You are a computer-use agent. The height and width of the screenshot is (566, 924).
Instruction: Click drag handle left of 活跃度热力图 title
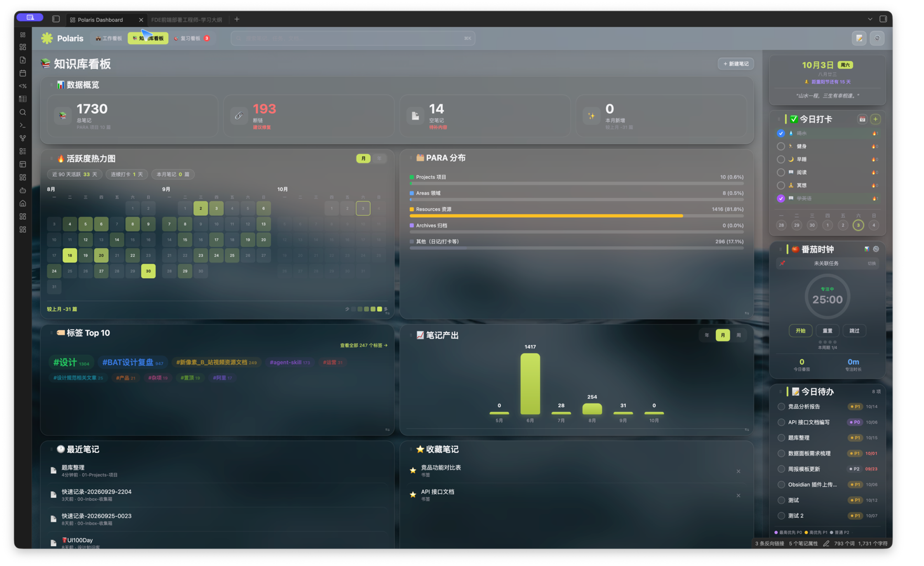(x=51, y=158)
